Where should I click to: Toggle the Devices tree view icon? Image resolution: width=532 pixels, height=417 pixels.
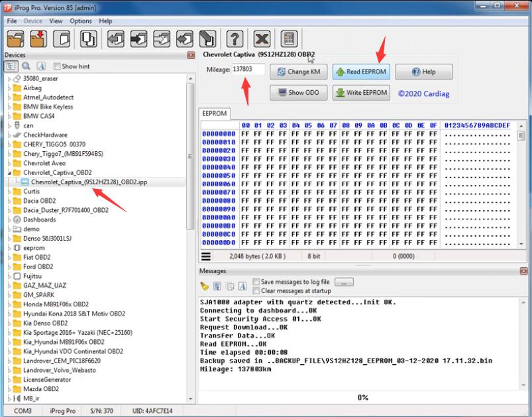click(11, 66)
